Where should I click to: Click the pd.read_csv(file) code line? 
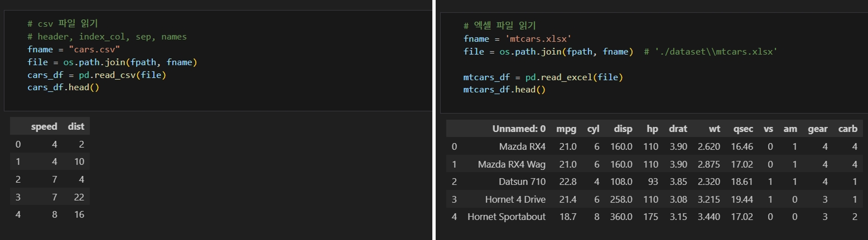(x=122, y=75)
